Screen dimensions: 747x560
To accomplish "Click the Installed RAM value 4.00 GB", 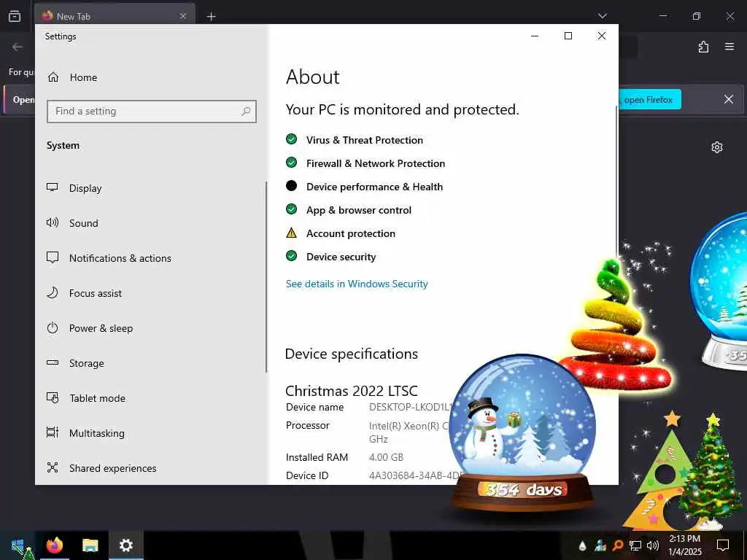I will 387,457.
